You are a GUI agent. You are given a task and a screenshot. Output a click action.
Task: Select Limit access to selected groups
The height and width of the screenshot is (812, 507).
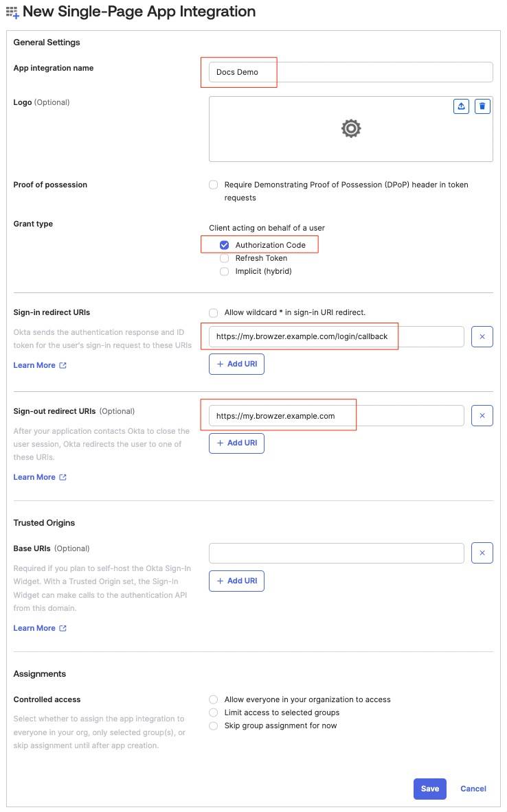click(213, 712)
